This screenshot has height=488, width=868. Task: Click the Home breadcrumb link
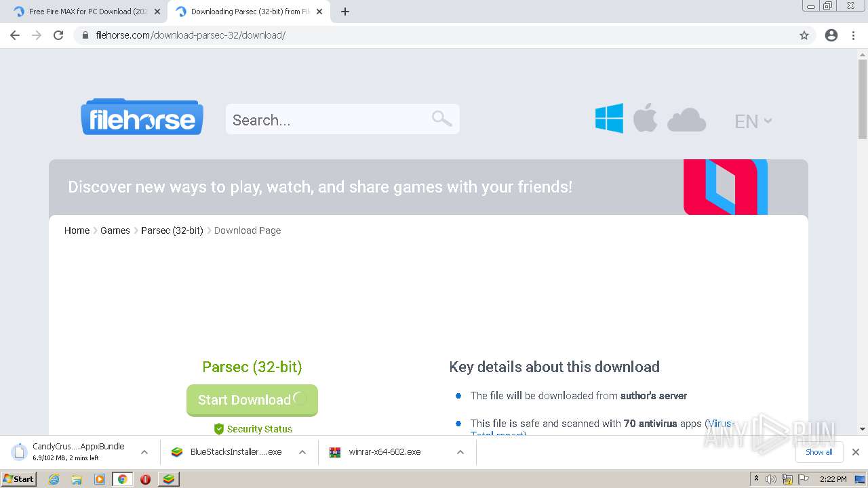tap(77, 230)
